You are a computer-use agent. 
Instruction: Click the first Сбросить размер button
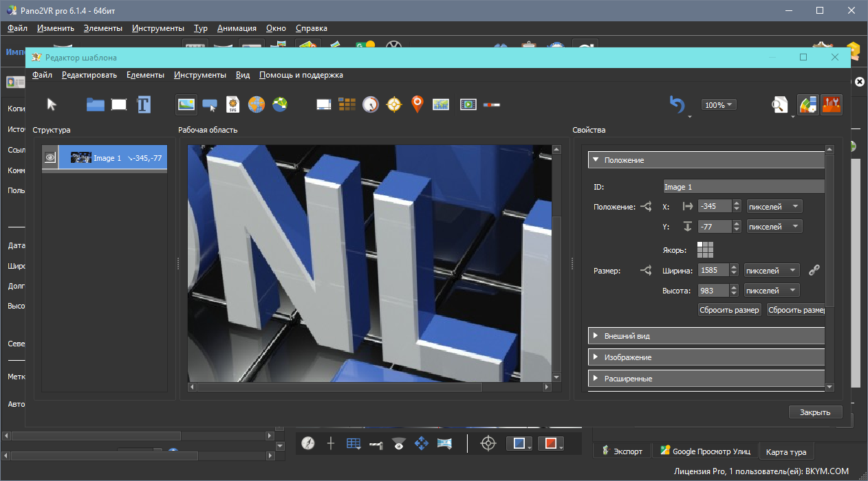point(729,310)
